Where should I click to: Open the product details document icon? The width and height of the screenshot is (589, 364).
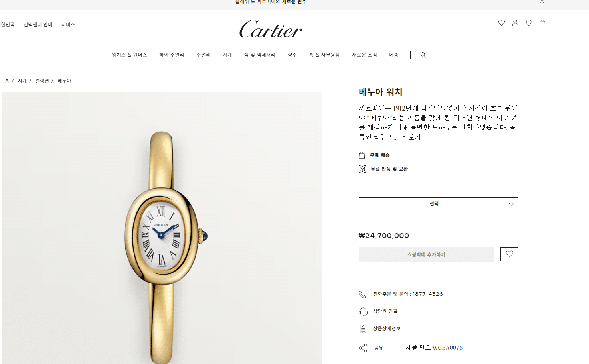point(363,329)
